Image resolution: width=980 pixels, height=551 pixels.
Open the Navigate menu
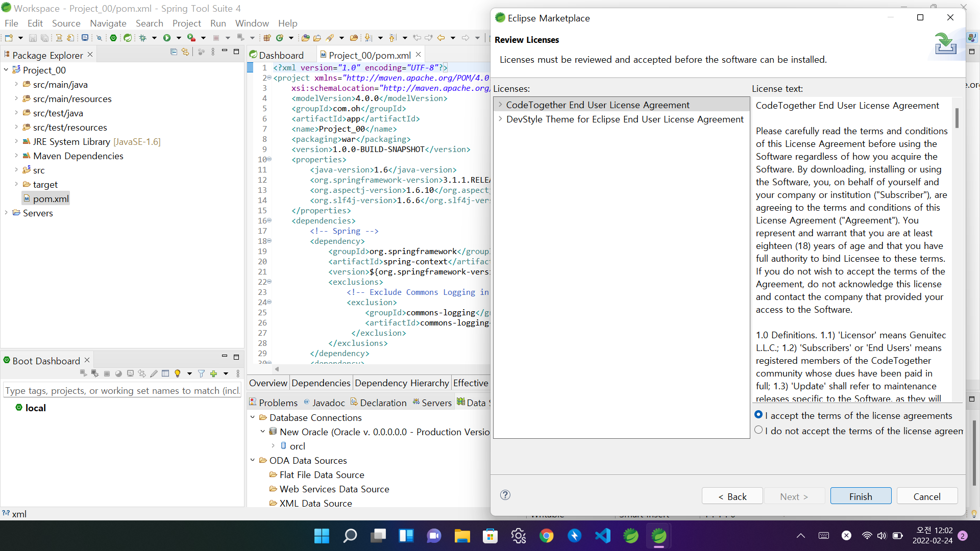tap(108, 23)
